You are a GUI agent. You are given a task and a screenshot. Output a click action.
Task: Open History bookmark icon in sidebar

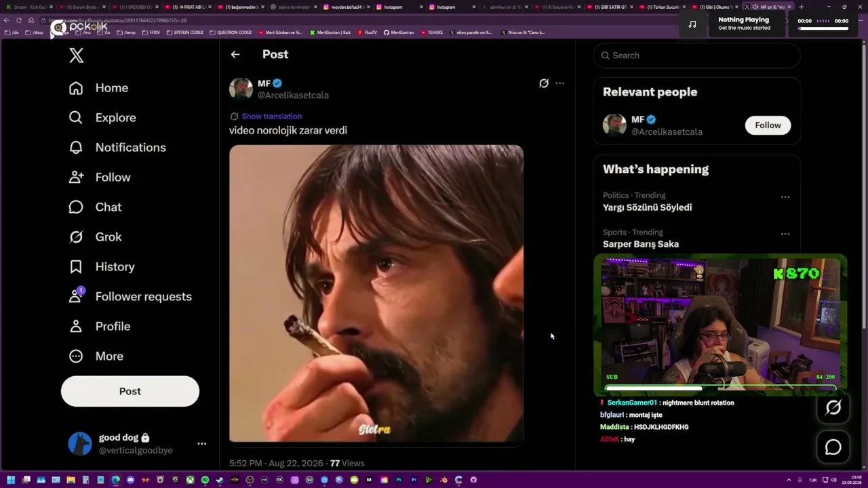point(76,267)
